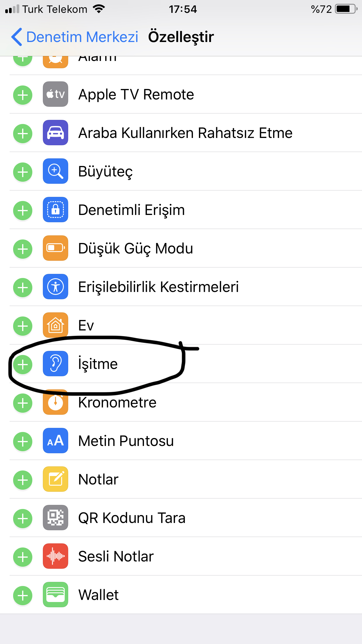Tap the Büyüteç magnifier icon
This screenshot has height=644, width=362.
55,171
